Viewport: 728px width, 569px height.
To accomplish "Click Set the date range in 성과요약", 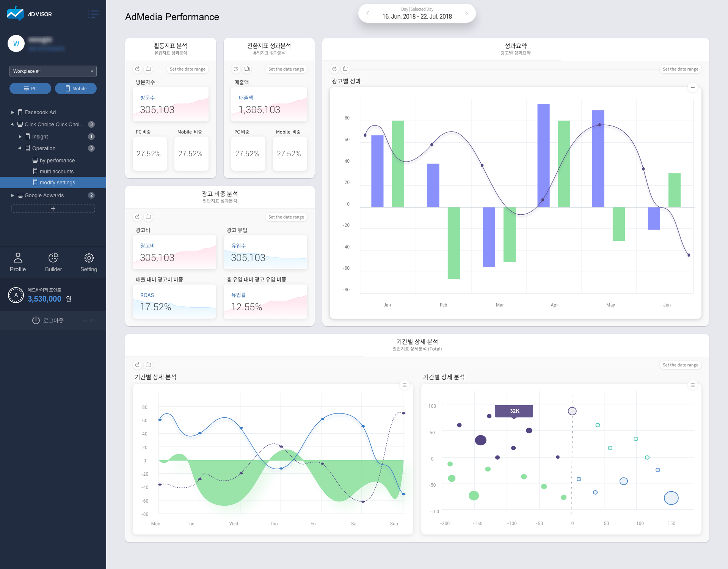I will point(680,69).
